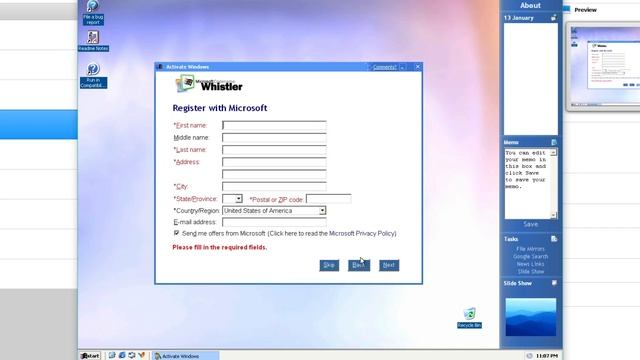This screenshot has height=360, width=640.
Task: Click the Slide Show mountain thumbnail
Action: 531,317
